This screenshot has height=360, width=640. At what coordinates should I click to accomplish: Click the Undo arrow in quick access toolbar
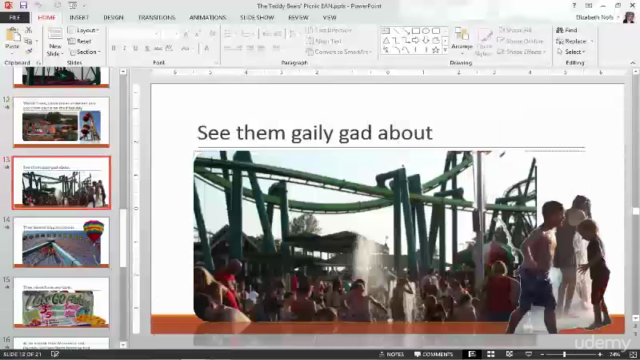click(38, 5)
